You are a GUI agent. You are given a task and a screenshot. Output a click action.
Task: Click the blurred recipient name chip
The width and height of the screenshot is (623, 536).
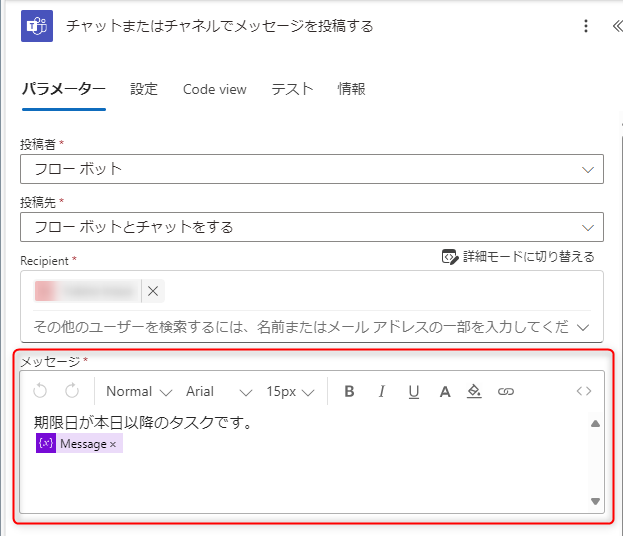click(87, 291)
